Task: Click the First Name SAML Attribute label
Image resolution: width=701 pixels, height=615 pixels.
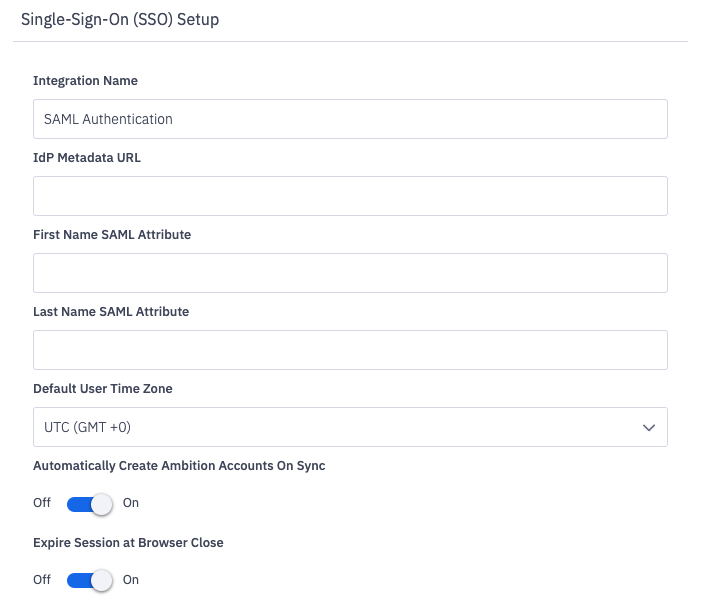Action: click(x=112, y=235)
